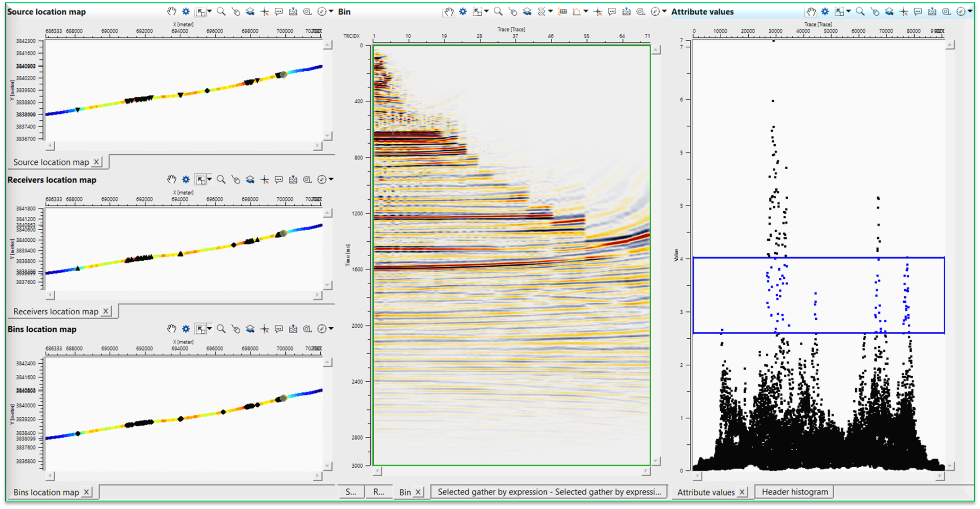
Task: Open the histogram display dropdown in Bin toolbar
Action: 585,11
